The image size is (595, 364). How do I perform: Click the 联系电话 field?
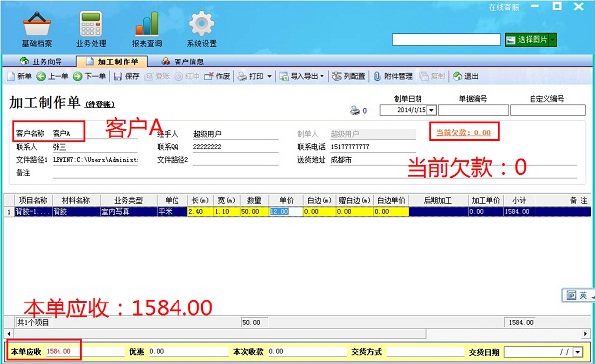tap(373, 147)
